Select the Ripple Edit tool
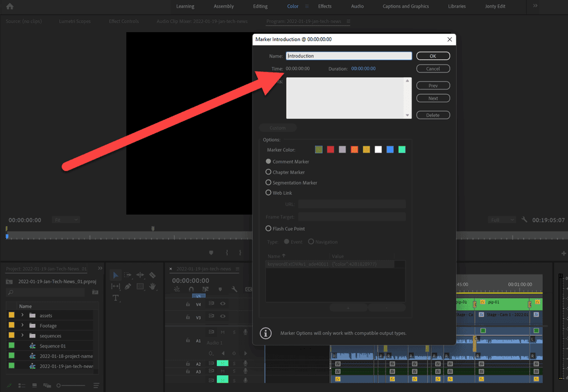Screen dimensions: 568x392 pos(140,275)
